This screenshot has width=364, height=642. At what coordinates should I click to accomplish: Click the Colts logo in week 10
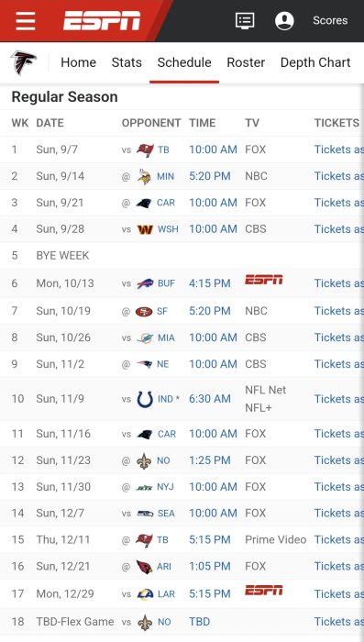point(145,399)
